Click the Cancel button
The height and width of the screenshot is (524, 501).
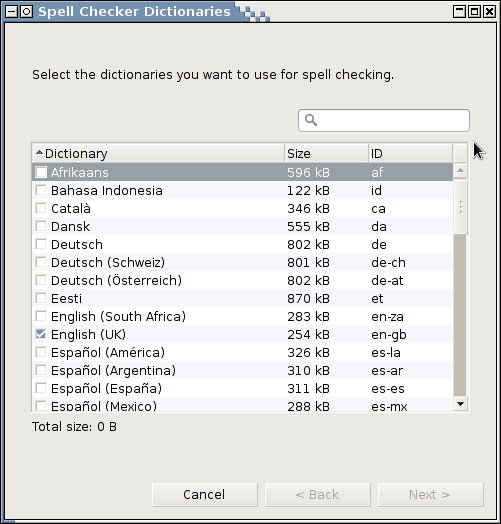point(205,495)
